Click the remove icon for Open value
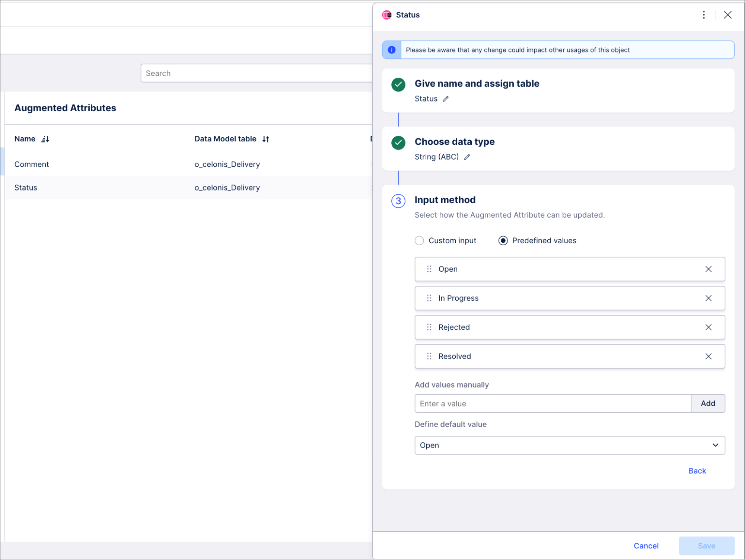745x560 pixels. pyautogui.click(x=709, y=269)
